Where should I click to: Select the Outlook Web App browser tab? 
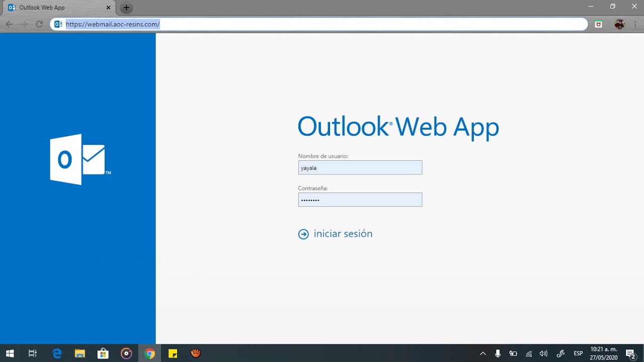coord(59,8)
